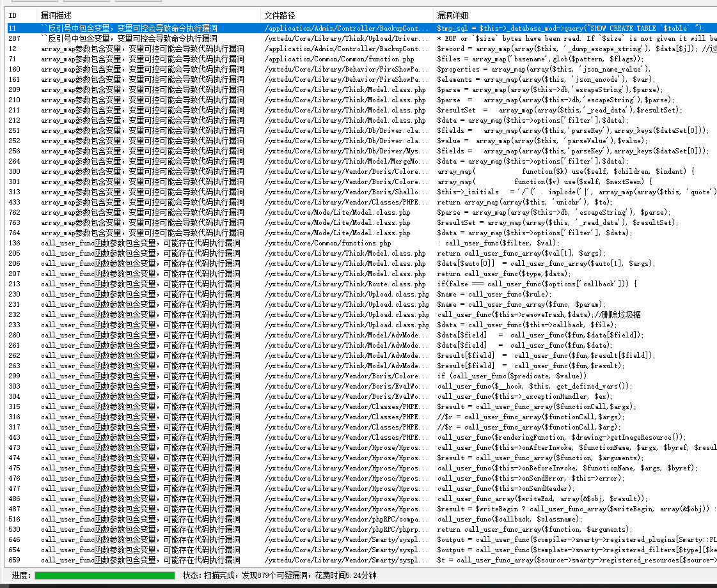This screenshot has width=717, height=588.
Task: Select the row with ID 260
Action: pyautogui.click(x=362, y=335)
